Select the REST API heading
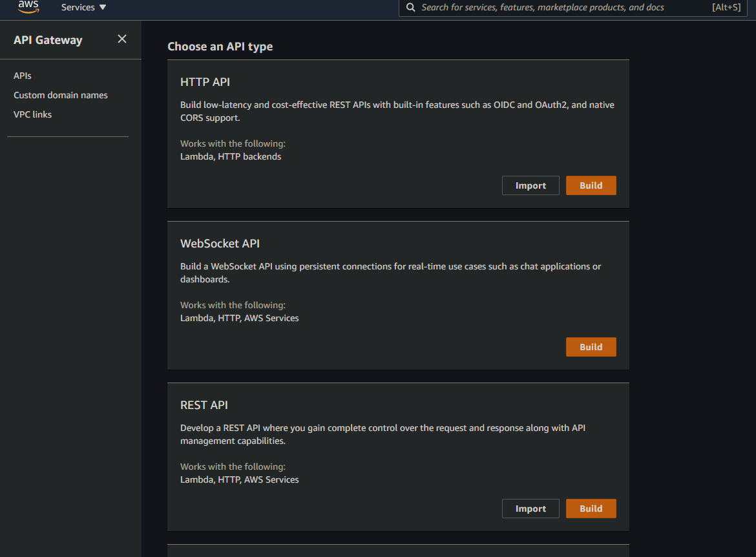 click(204, 405)
